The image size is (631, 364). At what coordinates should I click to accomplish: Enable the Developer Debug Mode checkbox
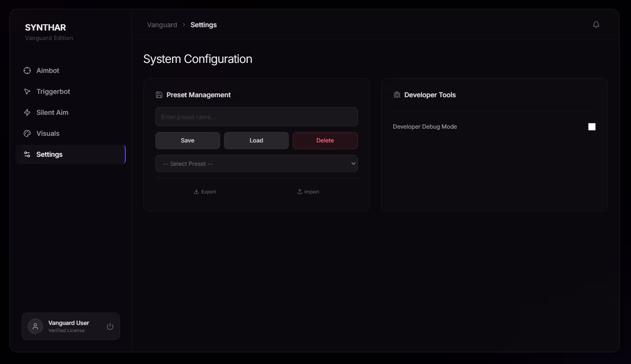[x=591, y=127]
